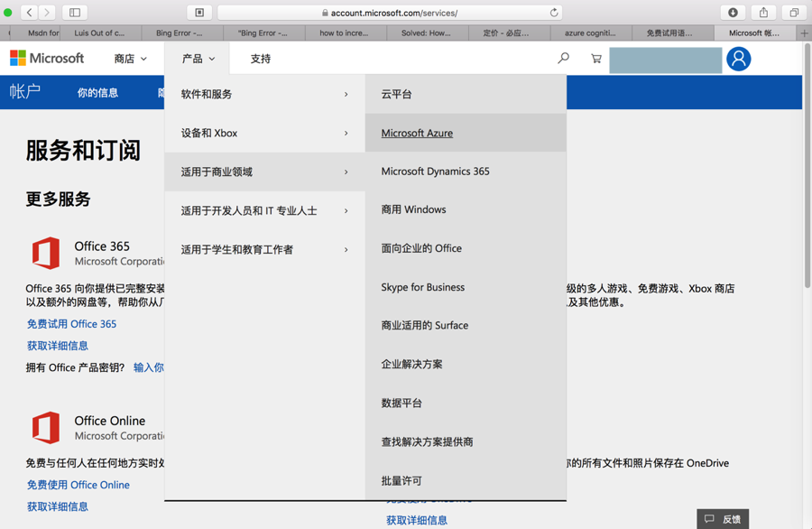This screenshot has width=812, height=529.
Task: Collapse the 产品 dropdown menu
Action: 198,59
